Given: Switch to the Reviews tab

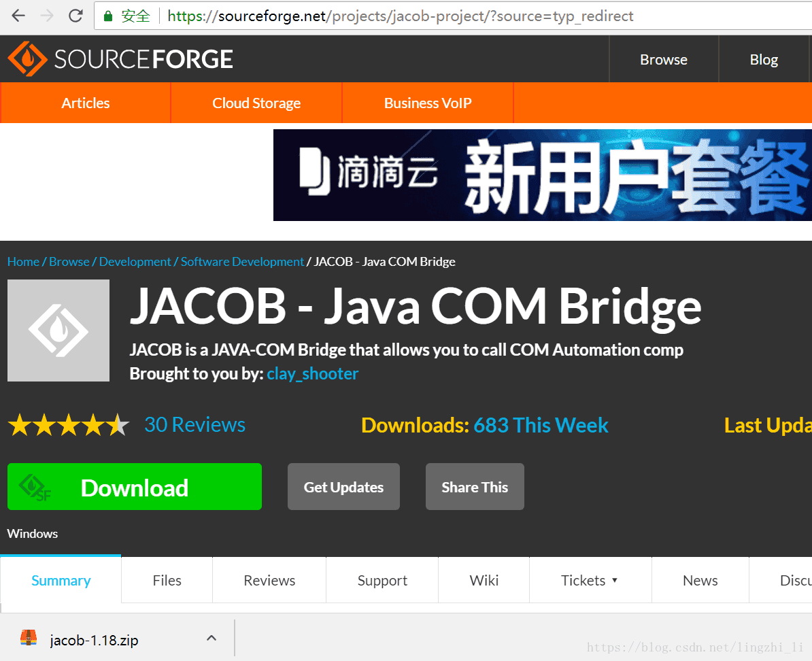Looking at the screenshot, I should point(269,580).
